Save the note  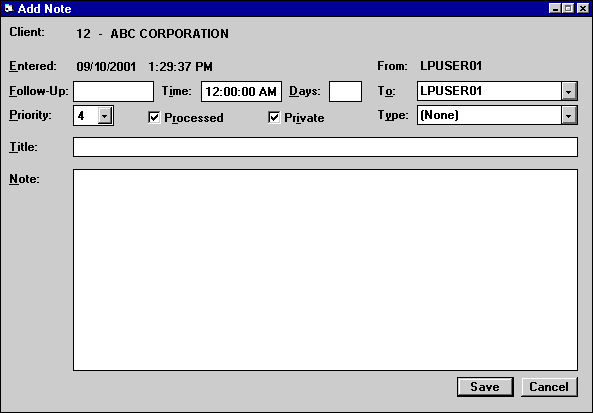[x=485, y=387]
